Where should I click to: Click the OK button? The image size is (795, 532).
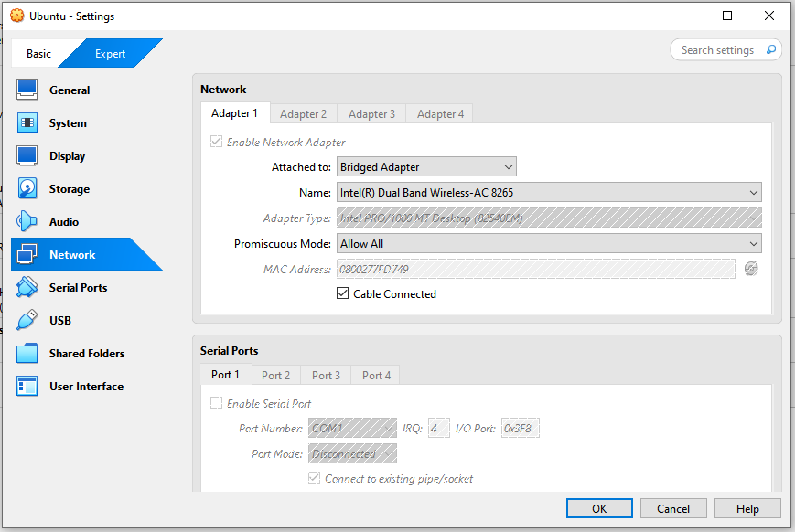point(599,508)
